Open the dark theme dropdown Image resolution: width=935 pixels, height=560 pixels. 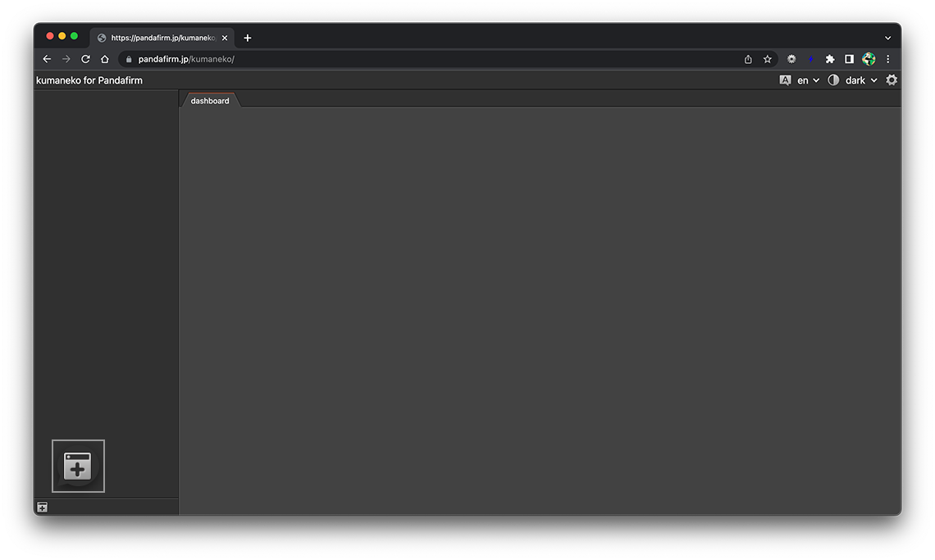pyautogui.click(x=861, y=80)
